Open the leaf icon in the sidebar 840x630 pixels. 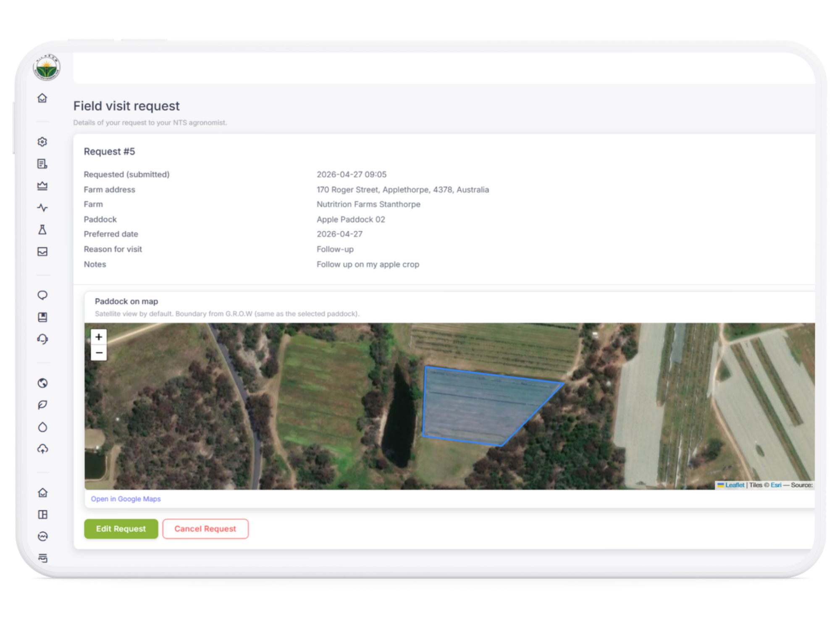coord(42,405)
